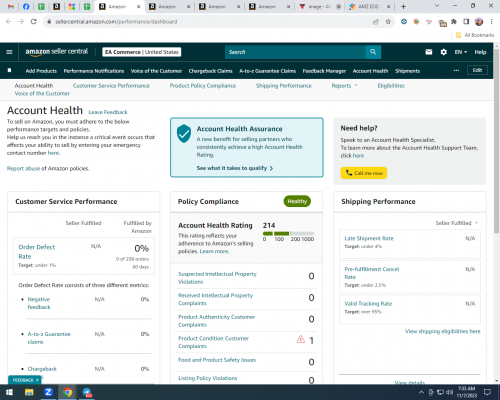
Task: Open the Seller Central hamburger menu
Action: tap(9, 52)
